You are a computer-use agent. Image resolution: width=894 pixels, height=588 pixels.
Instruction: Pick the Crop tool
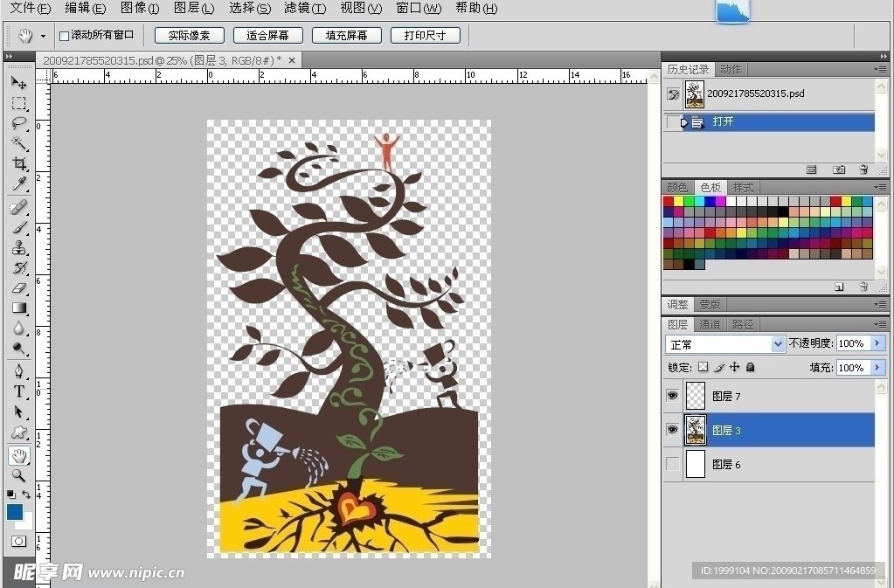pos(18,163)
